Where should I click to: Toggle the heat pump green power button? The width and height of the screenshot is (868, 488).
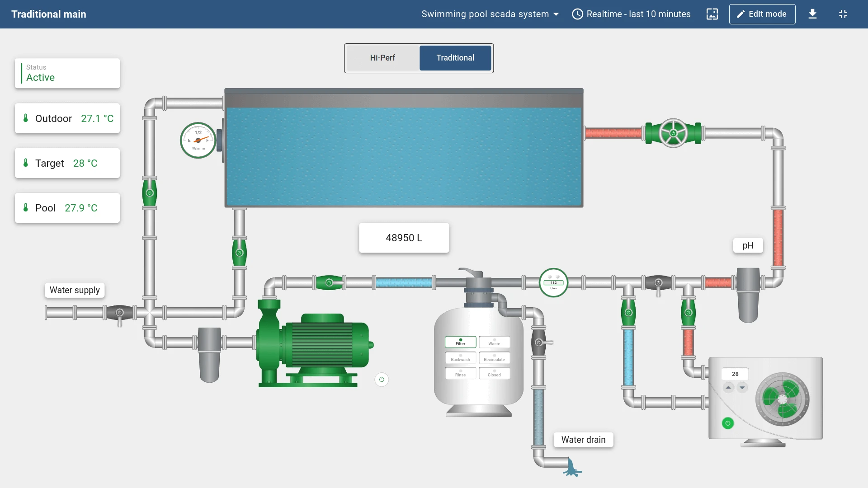(x=728, y=423)
